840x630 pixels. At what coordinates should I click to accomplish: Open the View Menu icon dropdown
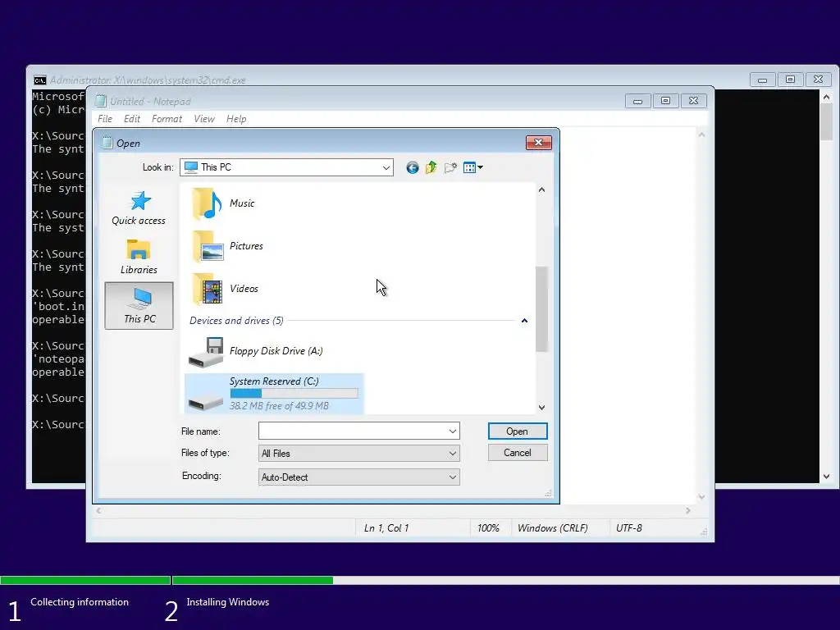473,167
